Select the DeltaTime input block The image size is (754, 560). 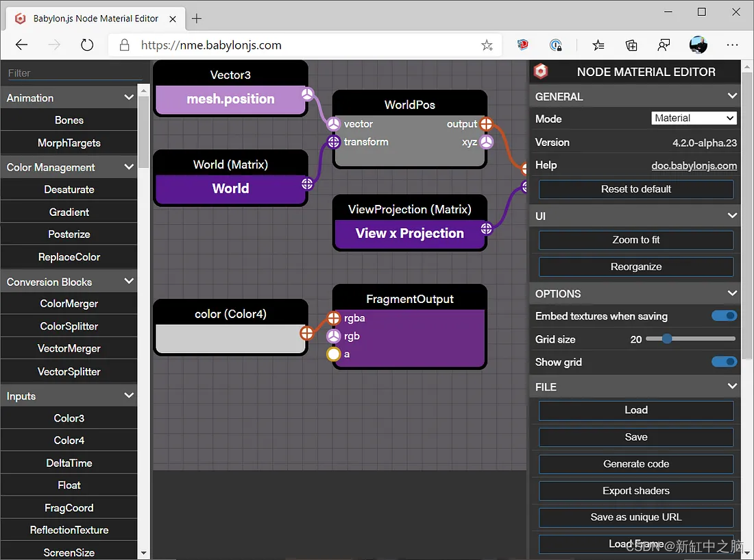pyautogui.click(x=69, y=463)
